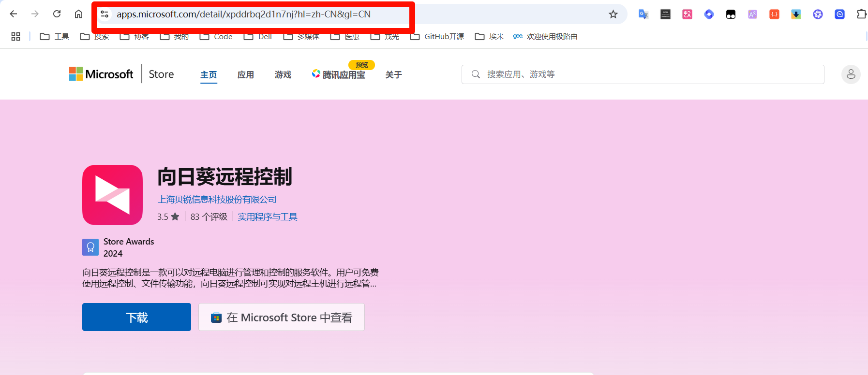The image size is (868, 375).
Task: Click the 3.5 star rating
Action: 168,217
